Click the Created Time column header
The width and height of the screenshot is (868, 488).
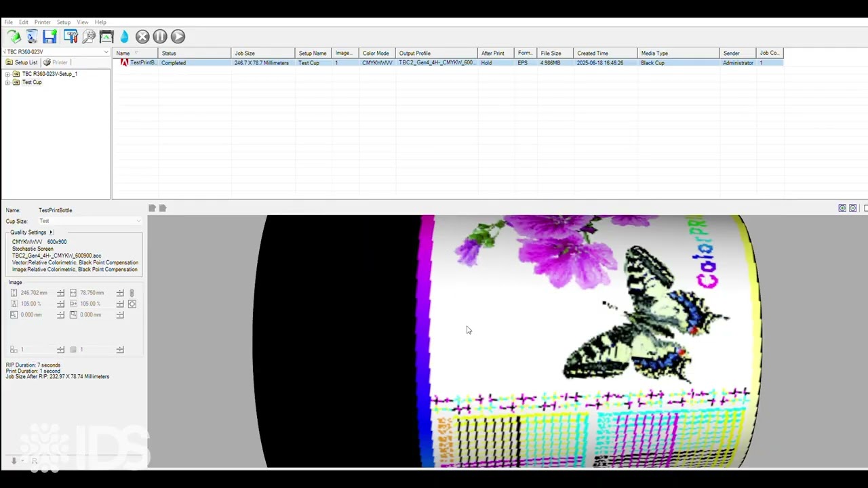pyautogui.click(x=606, y=53)
